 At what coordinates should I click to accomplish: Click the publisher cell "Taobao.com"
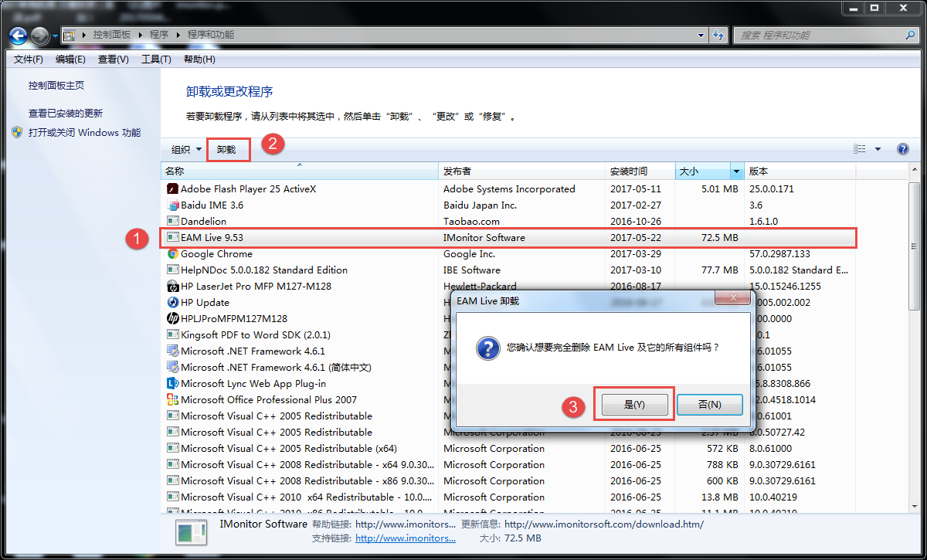pos(471,221)
